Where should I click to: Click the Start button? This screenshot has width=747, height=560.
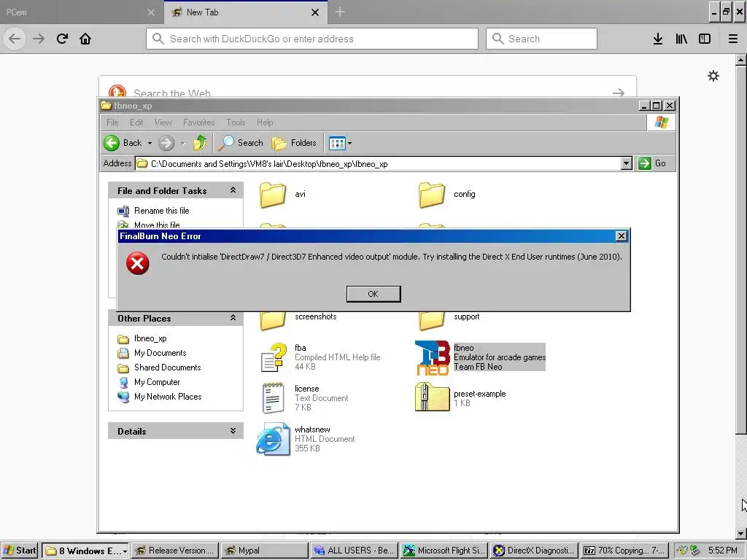pyautogui.click(x=20, y=551)
